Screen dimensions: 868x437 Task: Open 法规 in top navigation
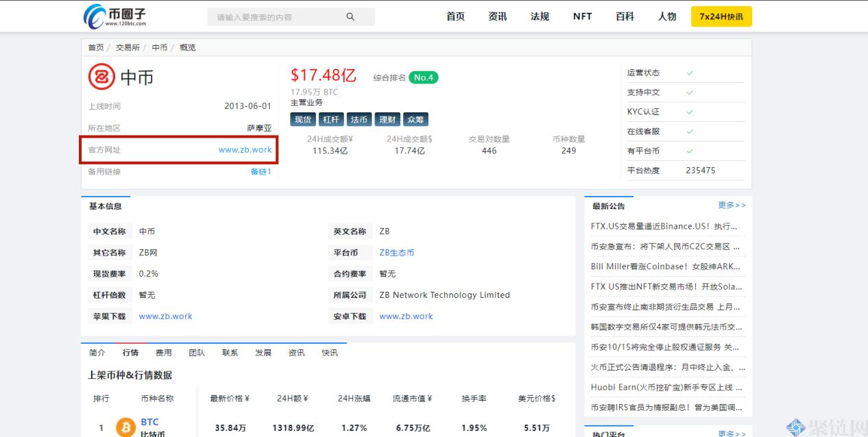coord(540,16)
